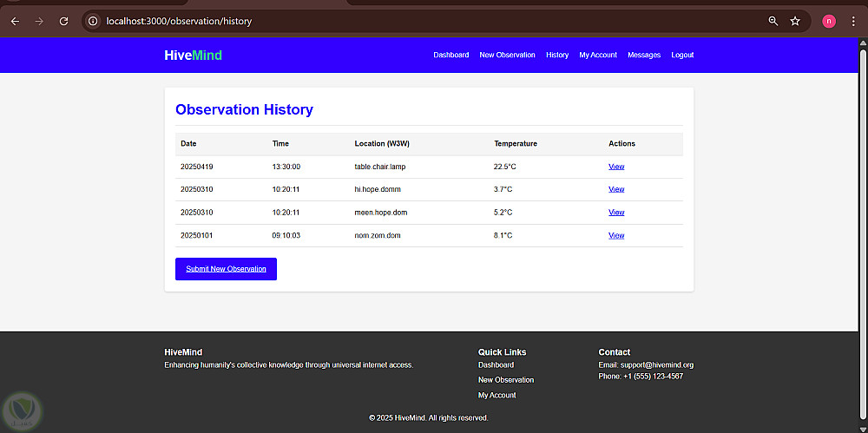Viewport: 868px width, 433px height.
Task: Click the browser back arrow
Action: [x=15, y=21]
